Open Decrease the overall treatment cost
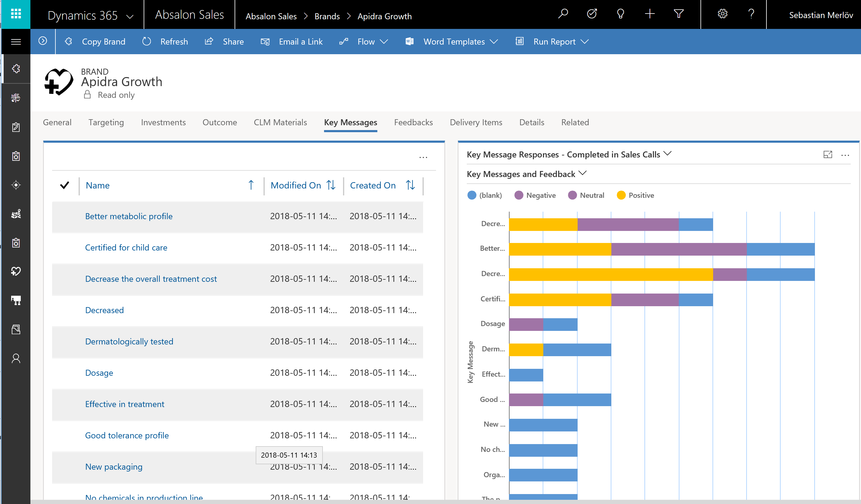This screenshot has width=861, height=504. (x=151, y=279)
